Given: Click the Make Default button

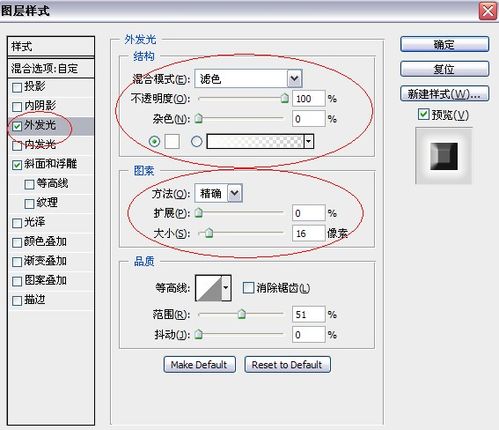Looking at the screenshot, I should pyautogui.click(x=199, y=365).
